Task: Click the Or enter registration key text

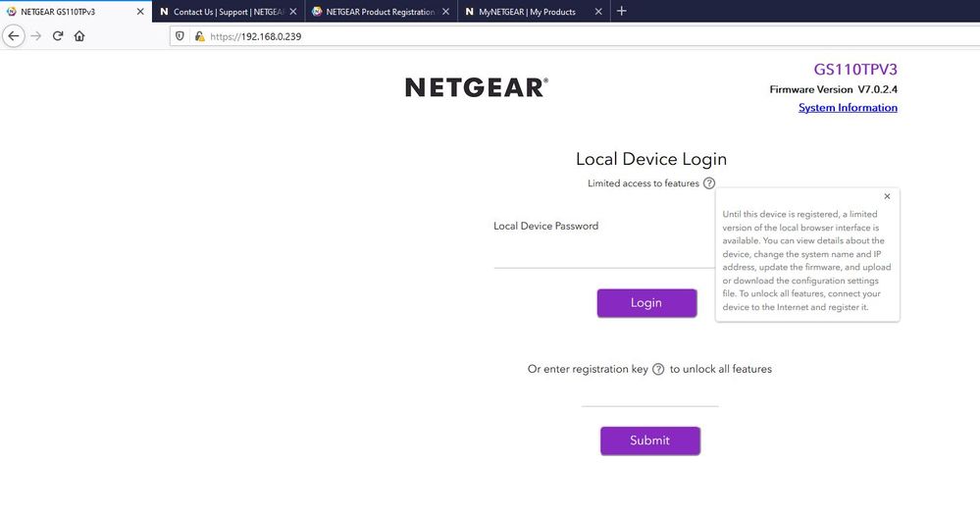Action: pos(588,369)
